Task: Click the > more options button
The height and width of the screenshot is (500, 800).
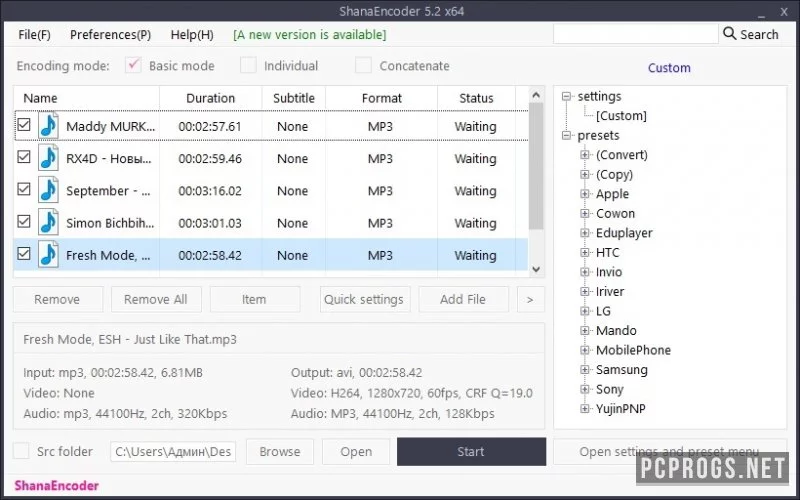Action: [x=531, y=299]
